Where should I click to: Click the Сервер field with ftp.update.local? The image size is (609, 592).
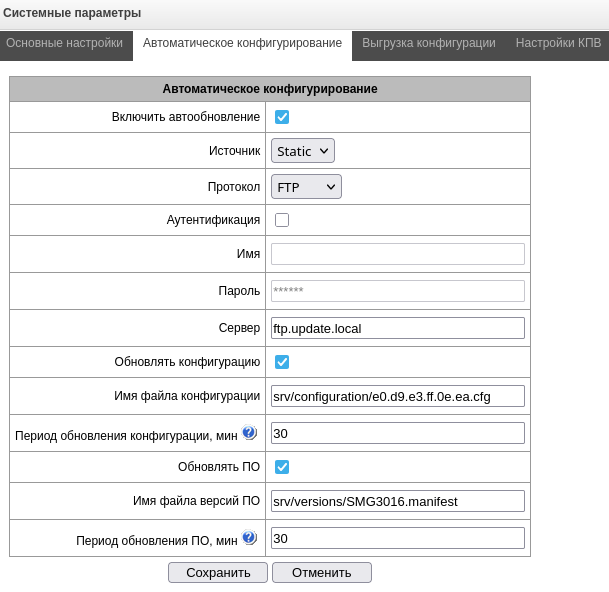(397, 328)
